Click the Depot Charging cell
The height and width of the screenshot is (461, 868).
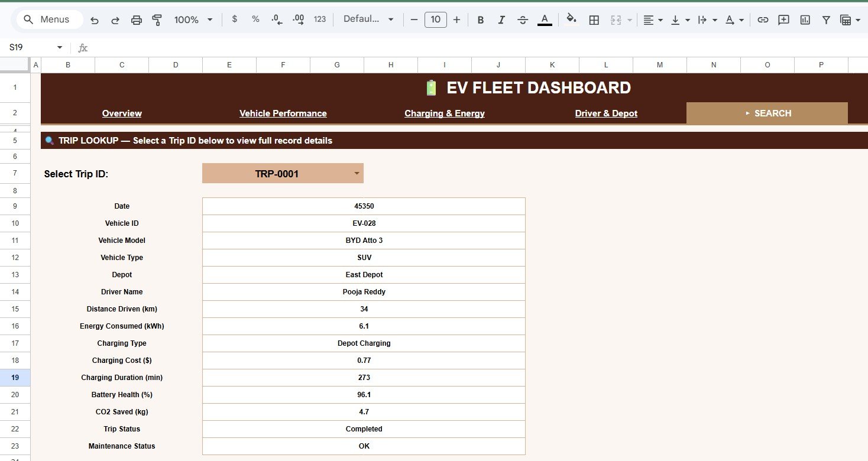pos(364,343)
